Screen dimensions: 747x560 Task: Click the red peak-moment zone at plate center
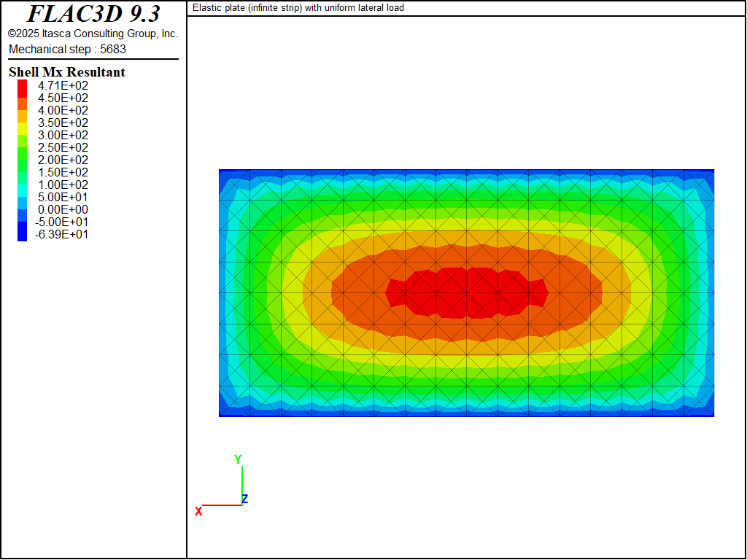[466, 292]
